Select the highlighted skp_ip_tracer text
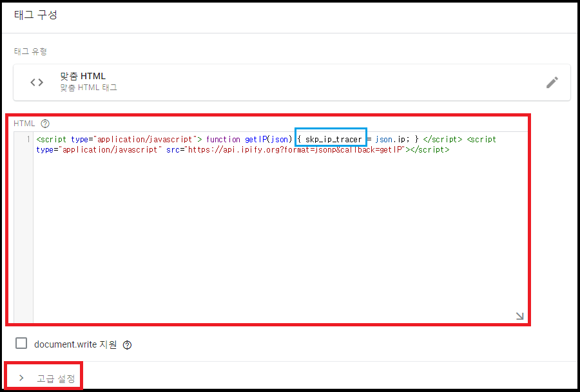 [x=331, y=138]
